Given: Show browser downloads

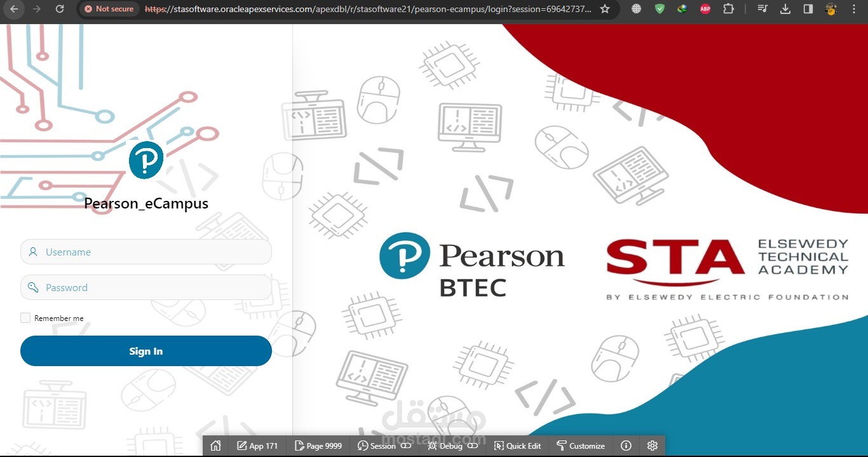Looking at the screenshot, I should click(785, 9).
